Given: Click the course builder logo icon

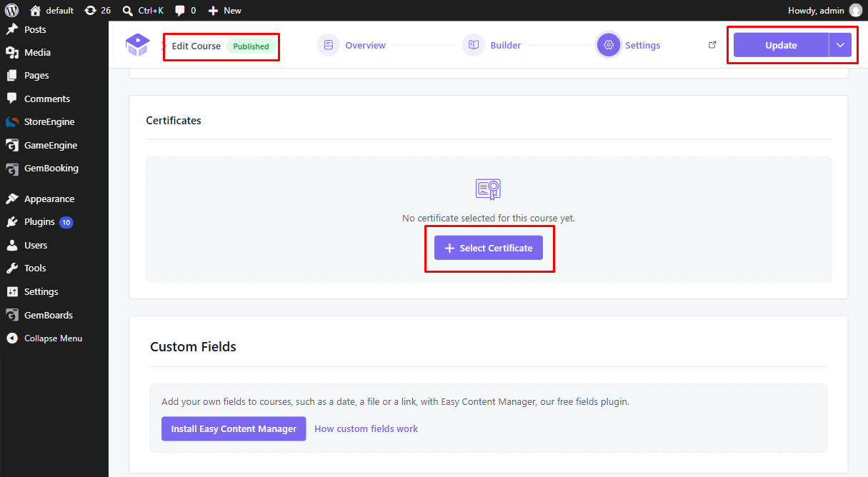Looking at the screenshot, I should 137,45.
